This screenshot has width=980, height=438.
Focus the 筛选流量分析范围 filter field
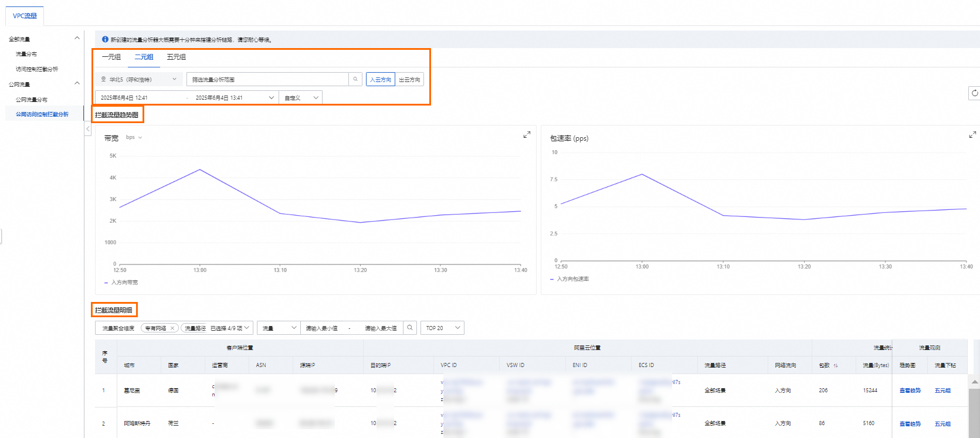click(x=267, y=79)
